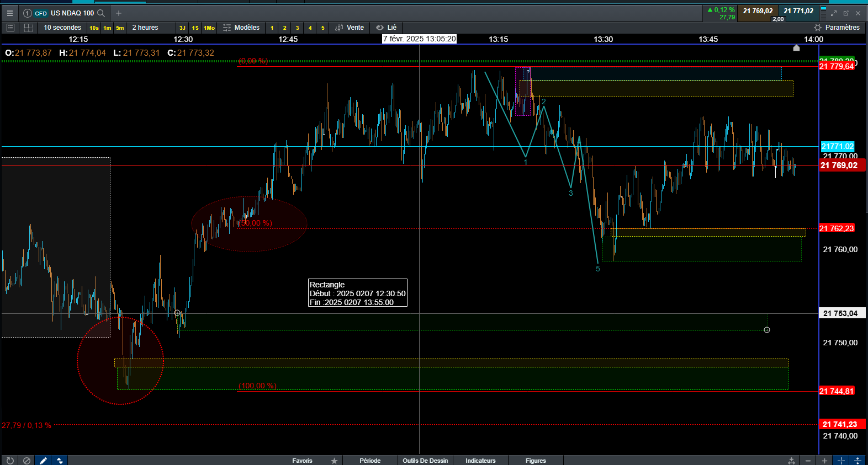Screen dimensions: 868x465
Task: Toggle the Lié linked eye option
Action: coord(387,28)
